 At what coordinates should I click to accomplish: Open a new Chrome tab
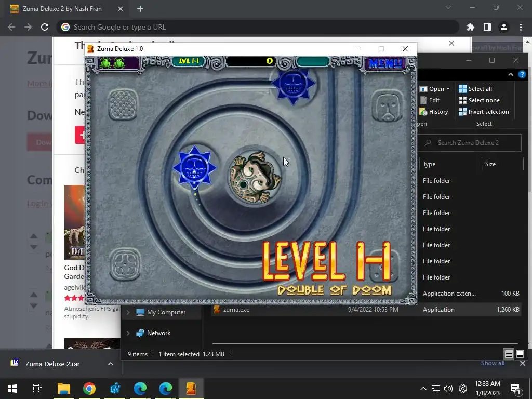coord(140,9)
